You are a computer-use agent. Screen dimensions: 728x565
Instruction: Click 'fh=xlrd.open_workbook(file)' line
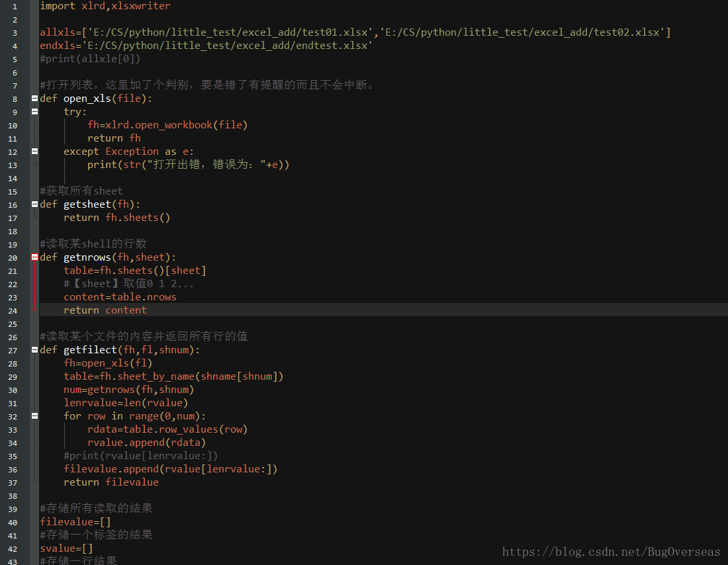pyautogui.click(x=167, y=125)
